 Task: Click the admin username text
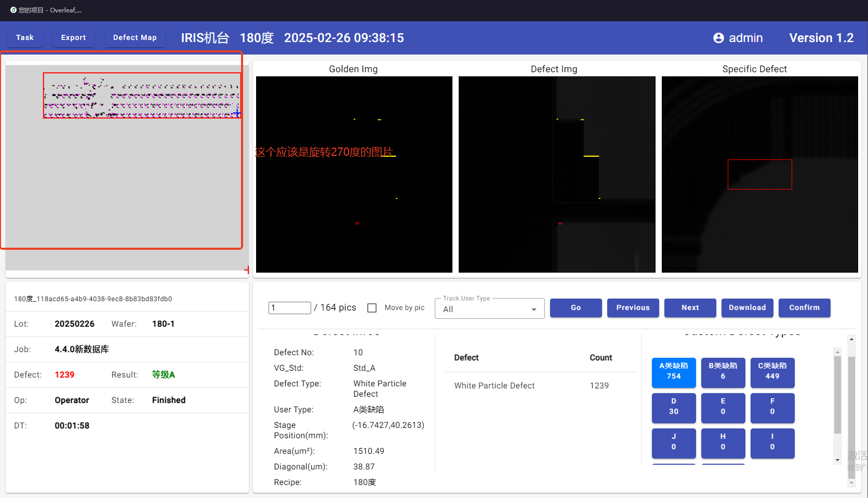coord(745,38)
